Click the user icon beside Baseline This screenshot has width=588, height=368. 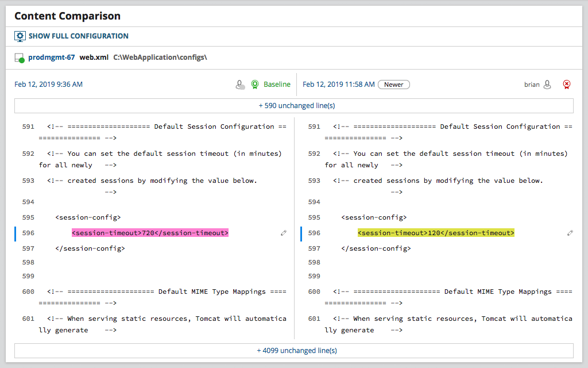click(240, 84)
